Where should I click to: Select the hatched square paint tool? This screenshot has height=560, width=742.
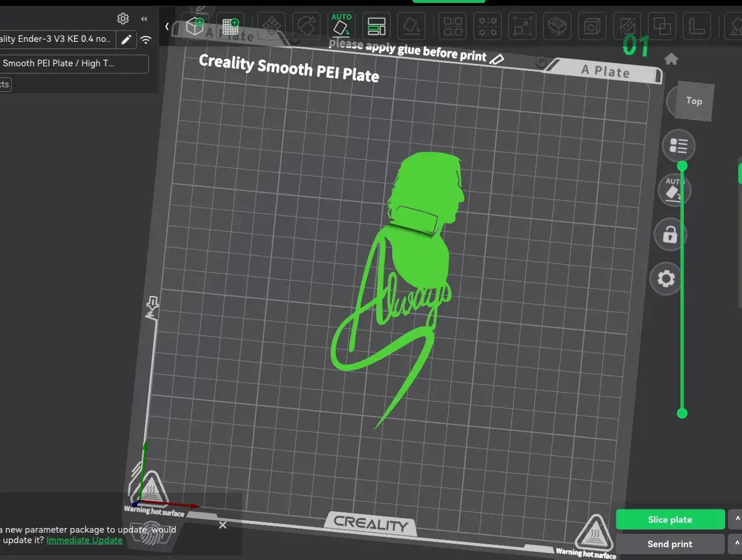point(627,26)
